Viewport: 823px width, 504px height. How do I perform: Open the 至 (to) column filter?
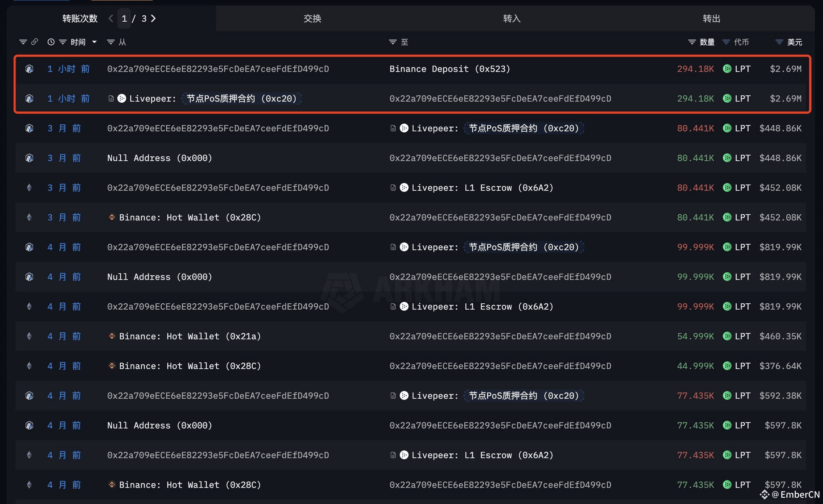tap(393, 42)
